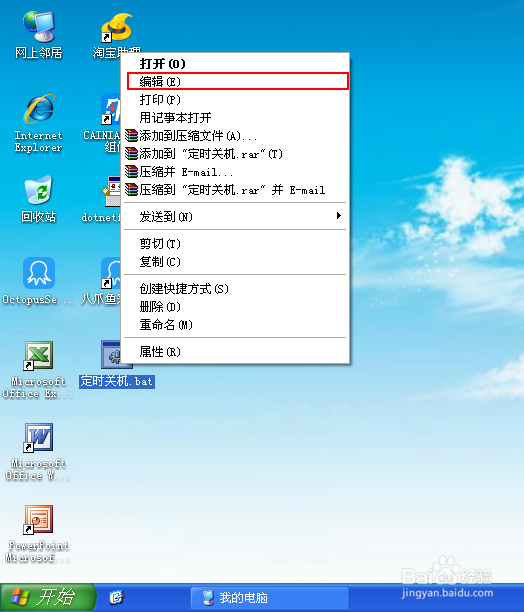Select the 八爪鱼 shortcut icon
524x612 pixels.
(111, 273)
